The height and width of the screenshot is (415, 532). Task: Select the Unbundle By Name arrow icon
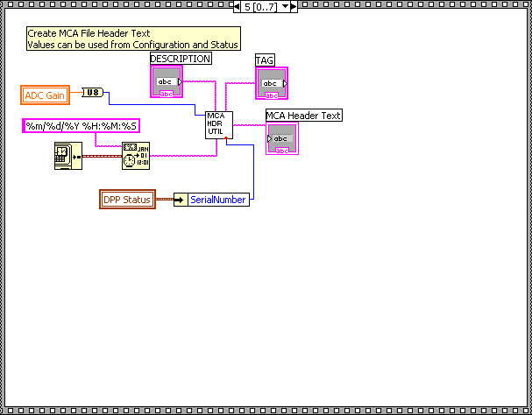pyautogui.click(x=181, y=200)
